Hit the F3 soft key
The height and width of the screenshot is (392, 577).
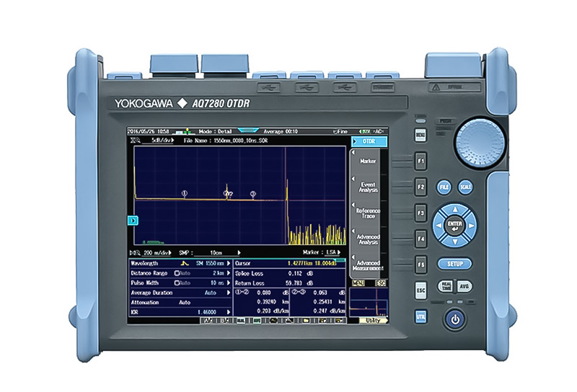point(420,213)
